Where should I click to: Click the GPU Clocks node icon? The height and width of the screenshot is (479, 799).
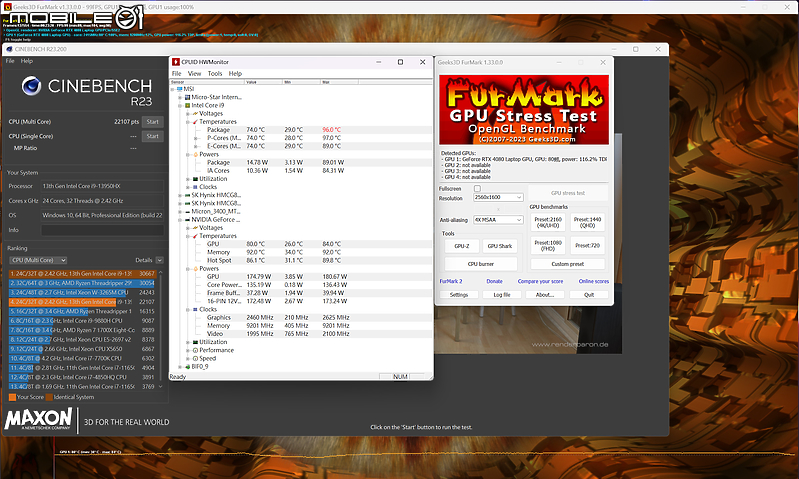pyautogui.click(x=195, y=309)
